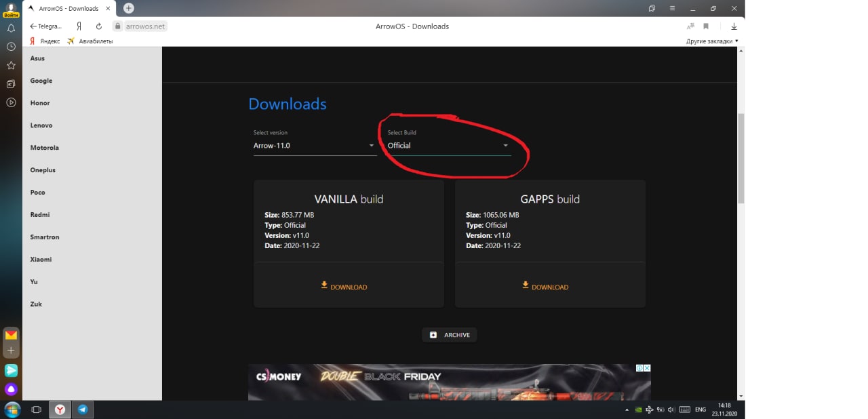Click the padlock site security icon

point(117,26)
